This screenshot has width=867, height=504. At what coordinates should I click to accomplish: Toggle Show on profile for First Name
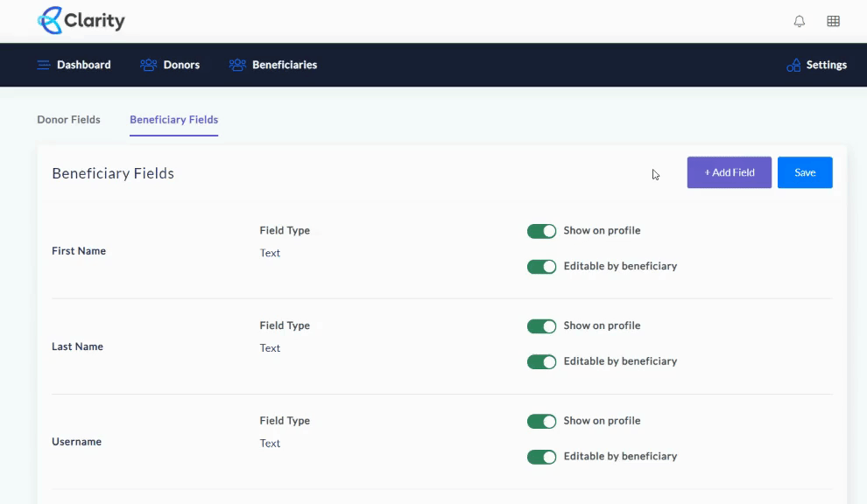(x=542, y=231)
